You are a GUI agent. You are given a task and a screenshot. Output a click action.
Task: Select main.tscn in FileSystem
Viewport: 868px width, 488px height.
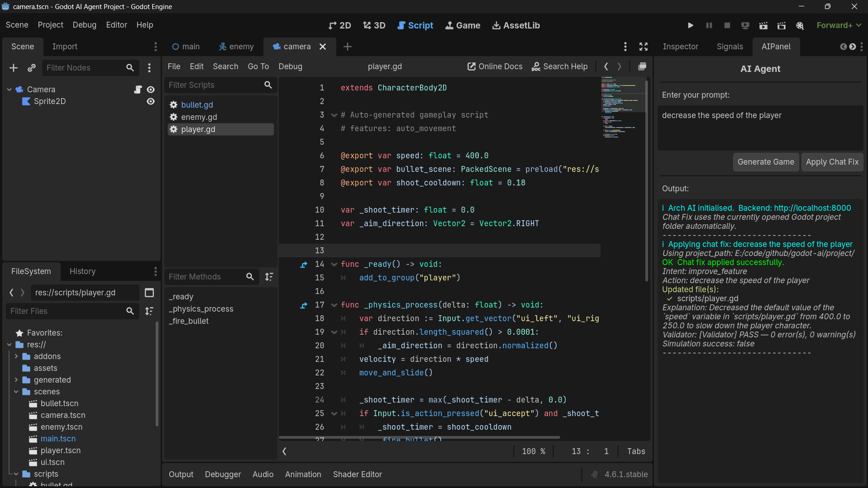coord(58,439)
